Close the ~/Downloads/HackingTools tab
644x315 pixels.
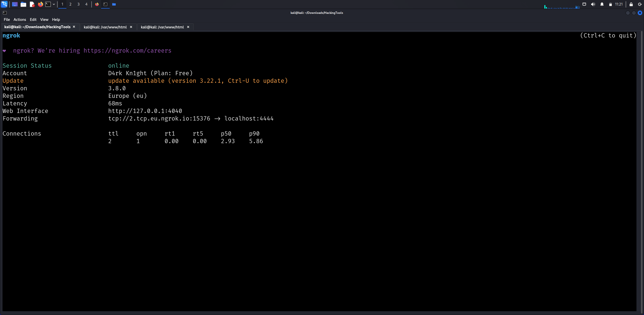click(x=74, y=27)
